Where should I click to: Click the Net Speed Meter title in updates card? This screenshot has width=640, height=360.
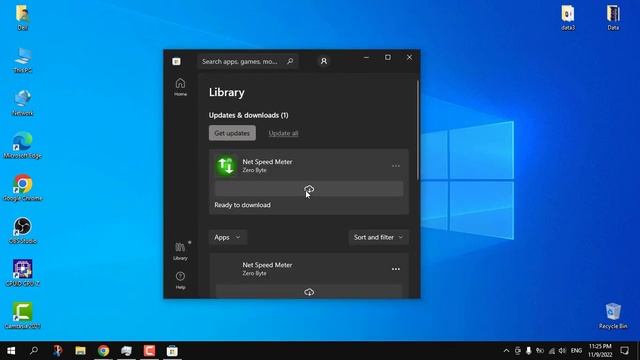267,162
